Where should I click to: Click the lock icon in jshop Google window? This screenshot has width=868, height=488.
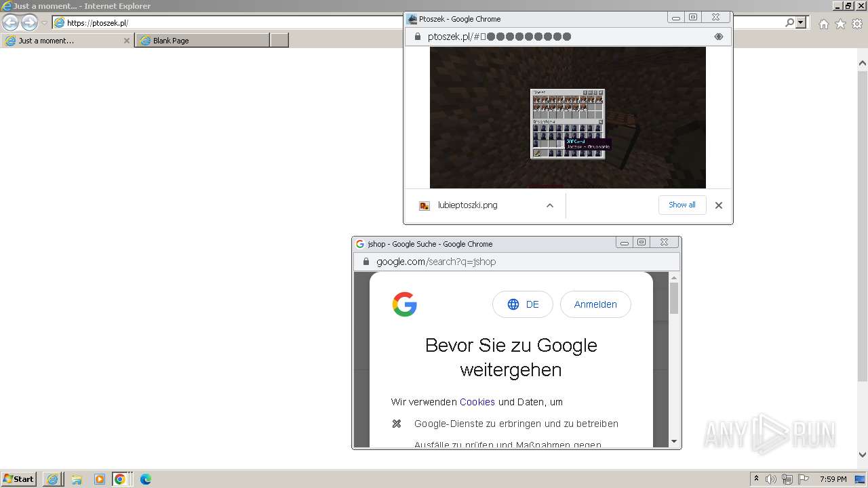coord(366,262)
